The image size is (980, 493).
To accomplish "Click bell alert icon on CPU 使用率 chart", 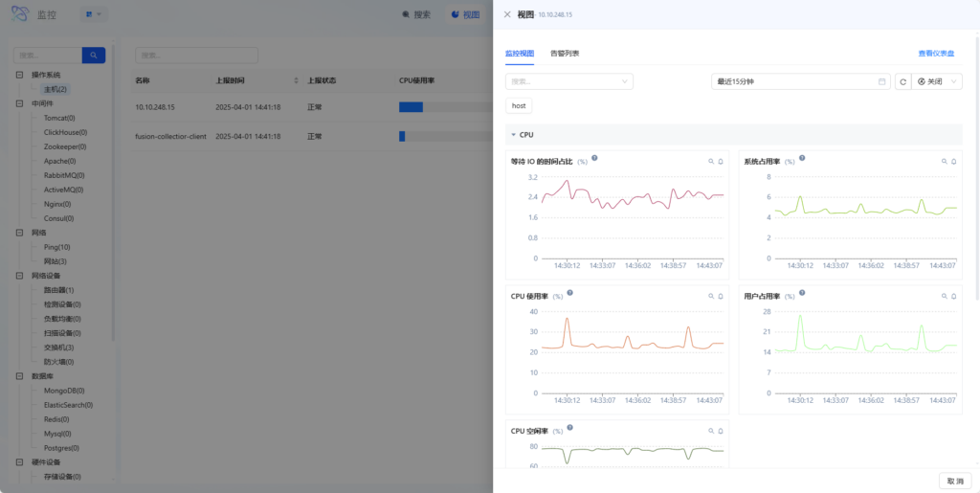I will (721, 296).
